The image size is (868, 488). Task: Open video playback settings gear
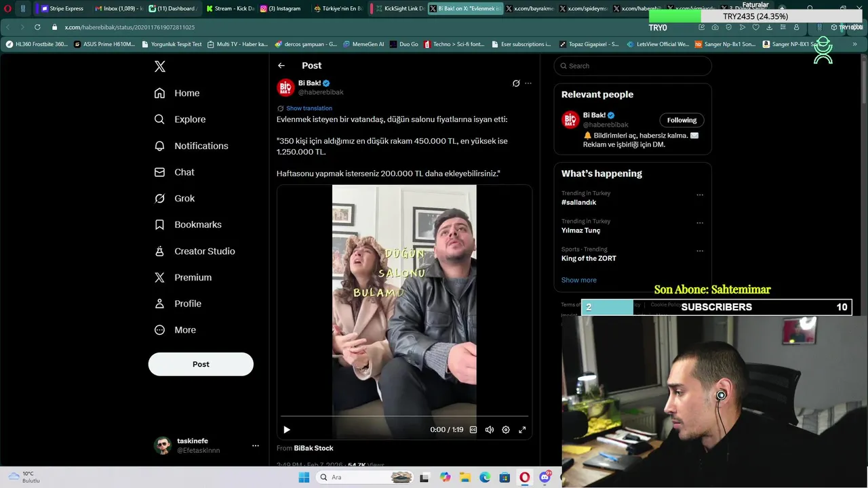506,430
